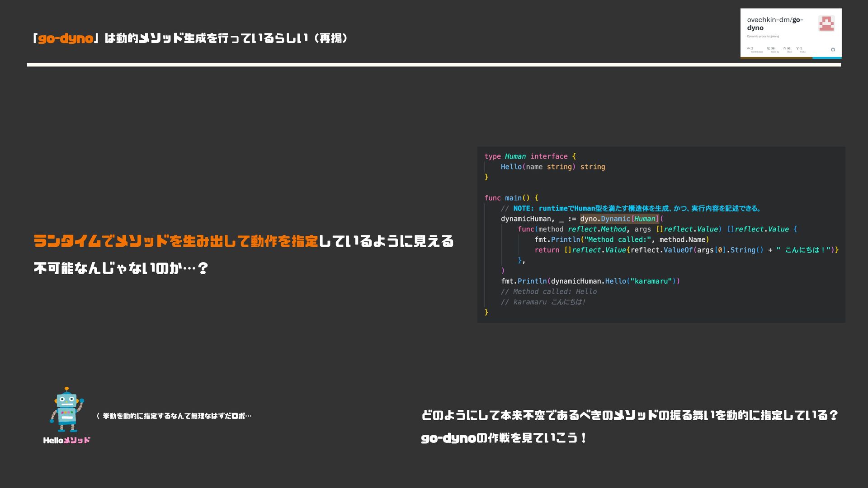Click the '不可能なんじゃないのか…？' text line
Viewport: 868px width, 488px height.
tap(121, 268)
